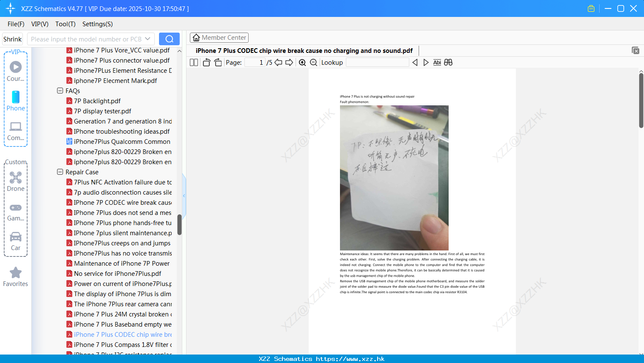This screenshot has height=363, width=644.
Task: Select the Phone category icon
Action: tap(16, 101)
